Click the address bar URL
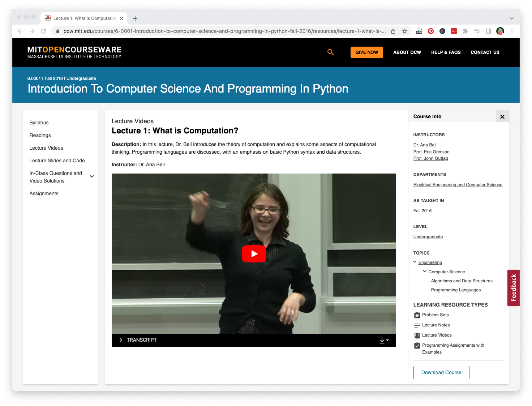The height and width of the screenshot is (406, 532). coord(224,31)
